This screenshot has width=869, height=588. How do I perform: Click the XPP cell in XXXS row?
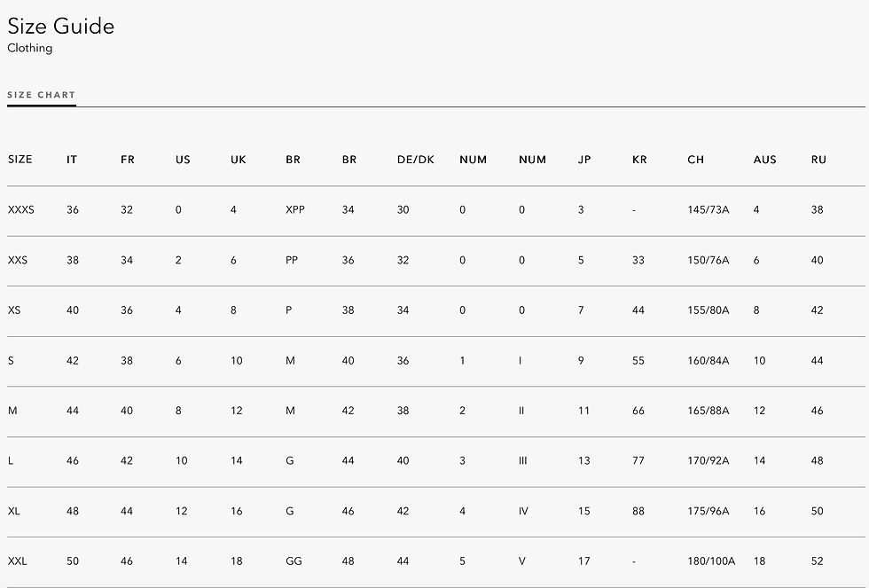295,210
